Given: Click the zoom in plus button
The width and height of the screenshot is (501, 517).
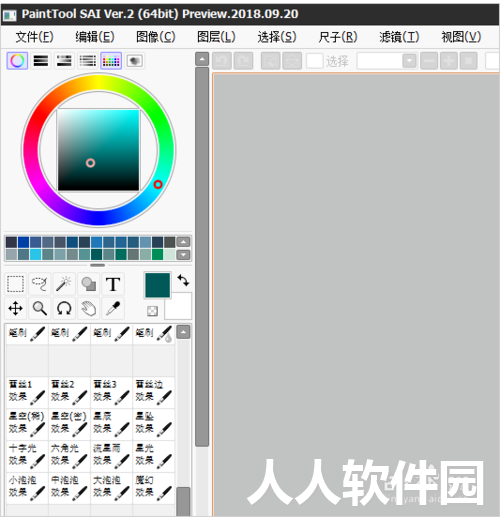Looking at the screenshot, I should tap(449, 61).
